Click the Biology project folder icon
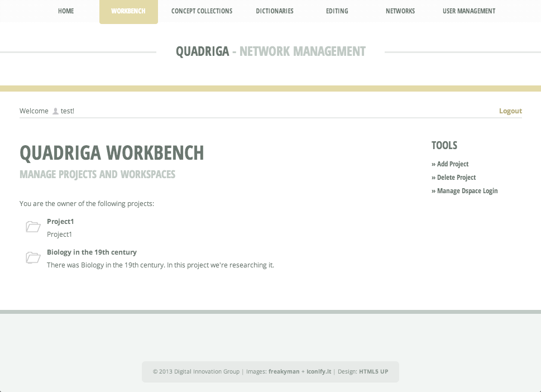 (32, 257)
